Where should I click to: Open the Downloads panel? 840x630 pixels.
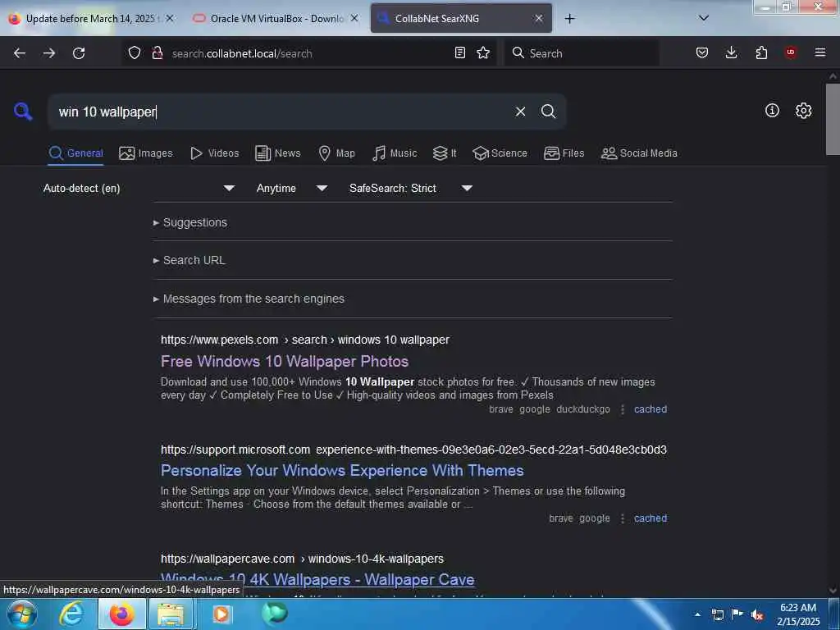731,52
